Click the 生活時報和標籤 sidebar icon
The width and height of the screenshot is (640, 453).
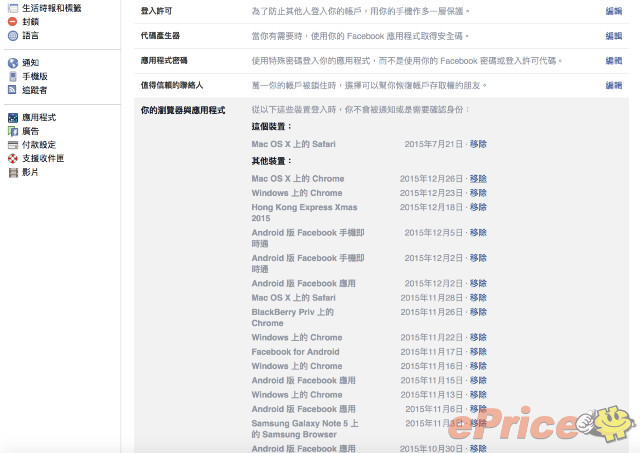13,8
